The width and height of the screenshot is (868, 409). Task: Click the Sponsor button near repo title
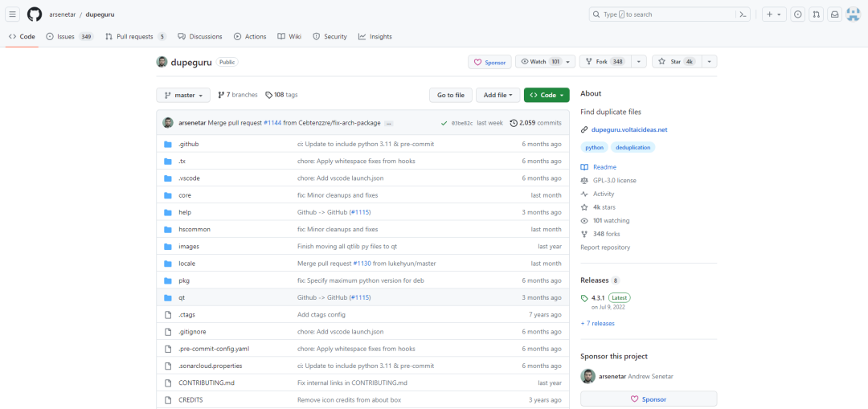(x=489, y=62)
